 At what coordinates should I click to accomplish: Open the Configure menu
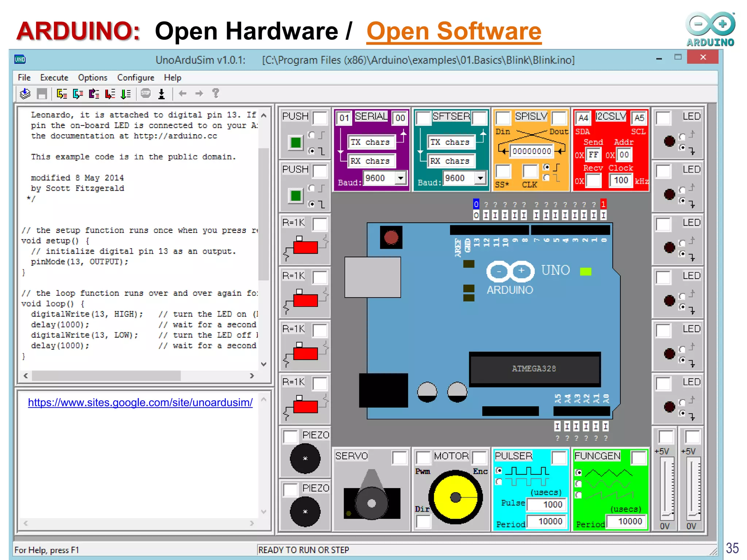pos(136,78)
